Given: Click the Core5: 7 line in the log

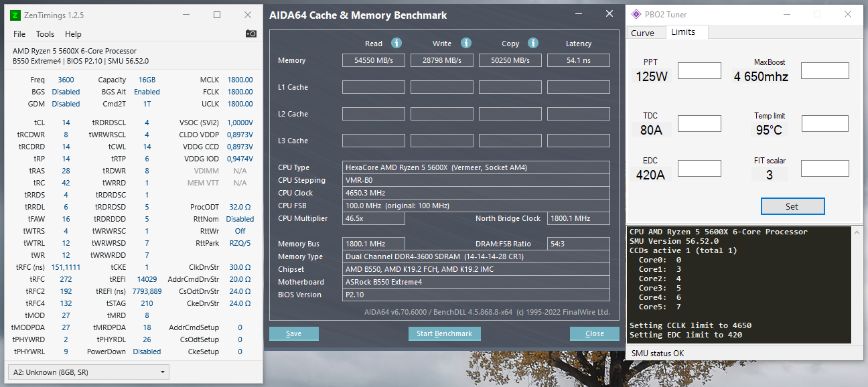Looking at the screenshot, I should [660, 307].
